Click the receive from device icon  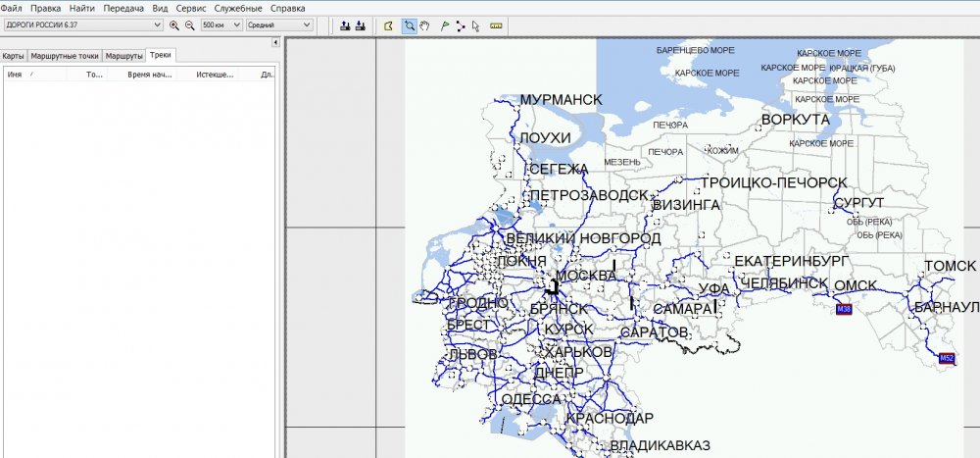coord(361,25)
